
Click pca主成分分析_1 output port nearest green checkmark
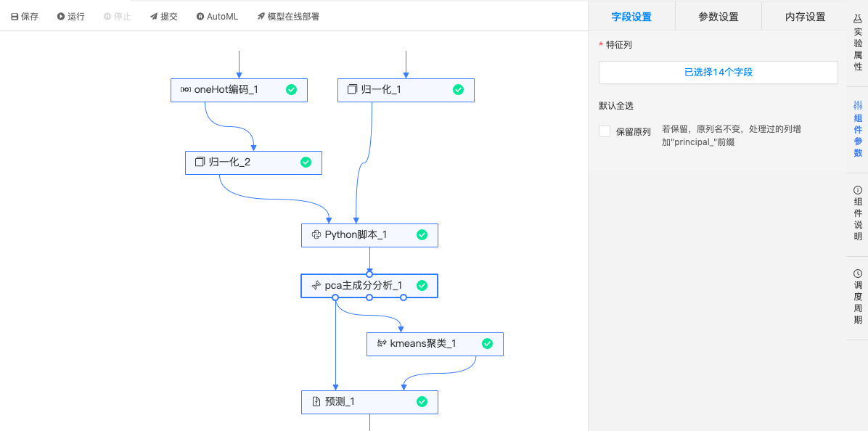coord(404,297)
